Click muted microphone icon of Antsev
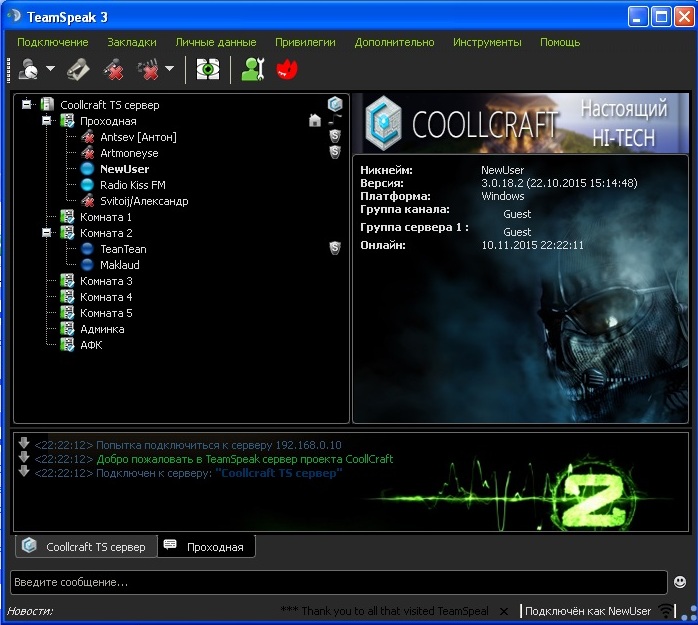 pos(88,137)
